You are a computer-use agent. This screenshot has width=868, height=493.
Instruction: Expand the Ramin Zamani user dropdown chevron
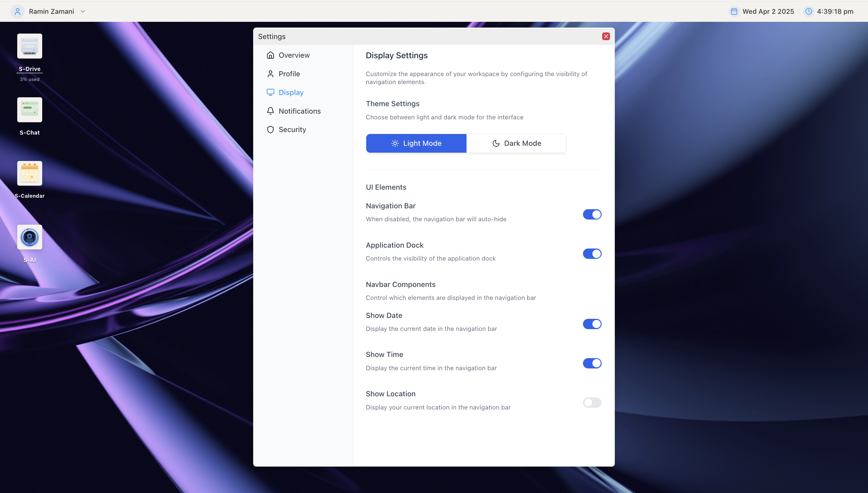pyautogui.click(x=83, y=11)
